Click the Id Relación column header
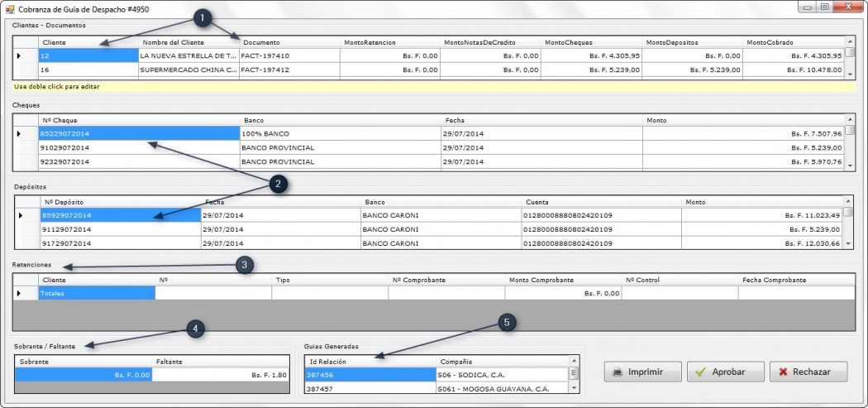The image size is (868, 408). pos(370,362)
